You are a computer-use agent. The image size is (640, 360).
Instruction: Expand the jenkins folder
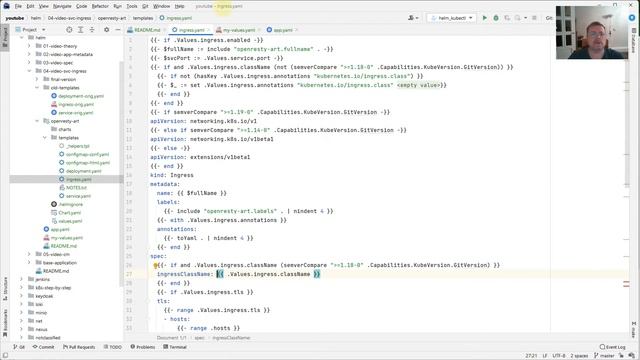(x=22, y=280)
